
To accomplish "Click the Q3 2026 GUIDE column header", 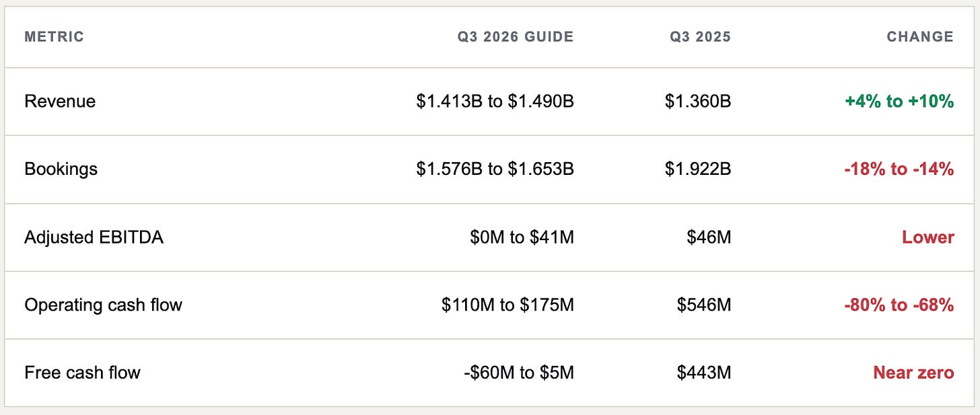I will click(x=516, y=37).
